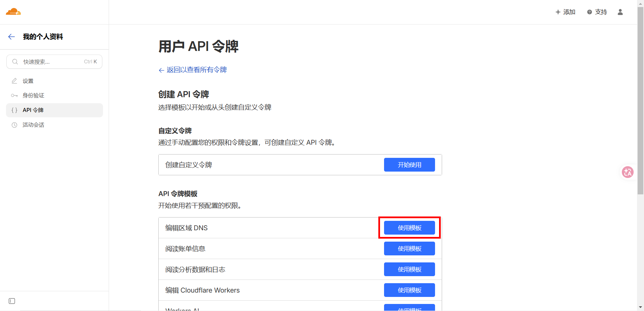This screenshot has height=311, width=644.
Task: Open 设置 in the sidebar
Action: (x=54, y=81)
